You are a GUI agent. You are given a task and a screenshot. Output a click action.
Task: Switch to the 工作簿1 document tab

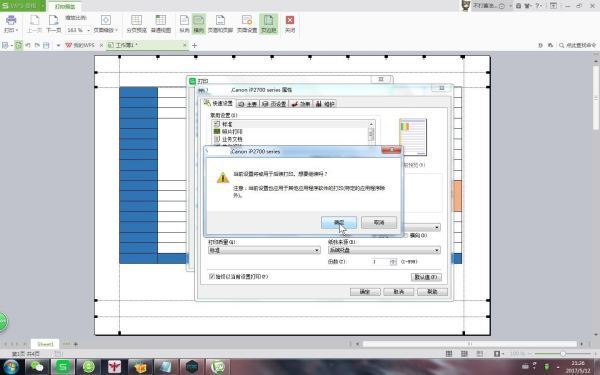pyautogui.click(x=126, y=45)
